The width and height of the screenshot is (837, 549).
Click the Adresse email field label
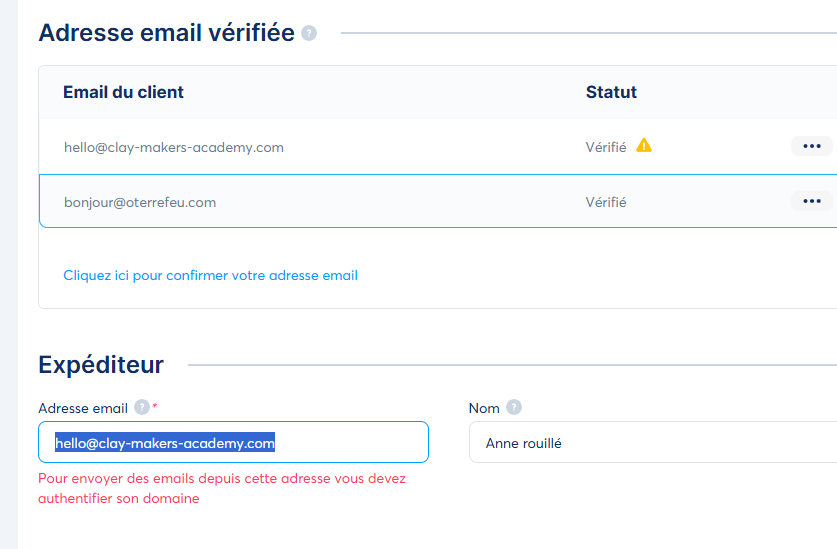(x=83, y=409)
